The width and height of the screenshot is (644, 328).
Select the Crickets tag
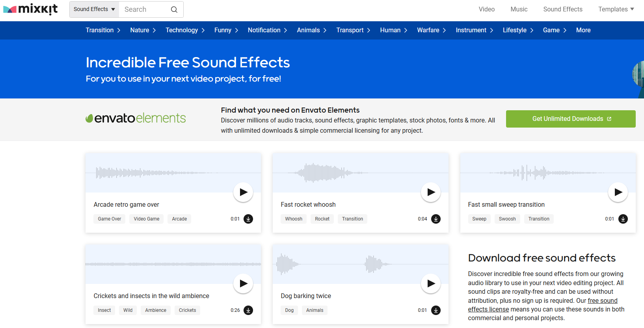tap(187, 310)
